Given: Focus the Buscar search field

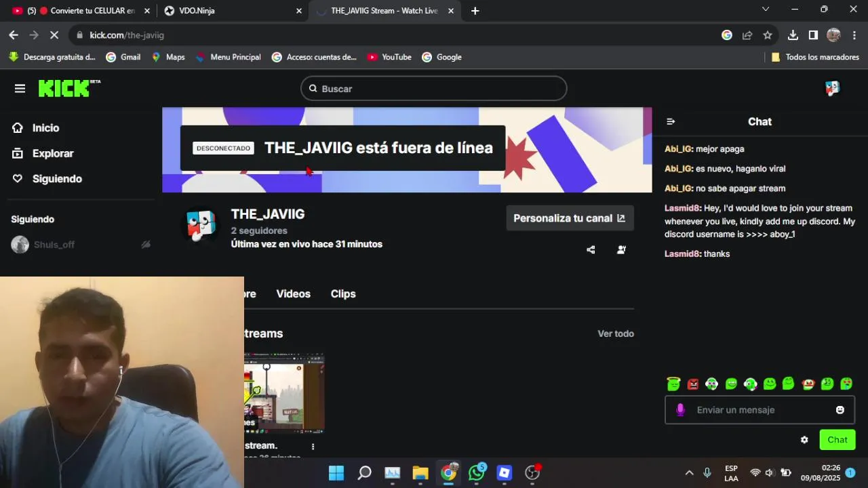Looking at the screenshot, I should 434,89.
